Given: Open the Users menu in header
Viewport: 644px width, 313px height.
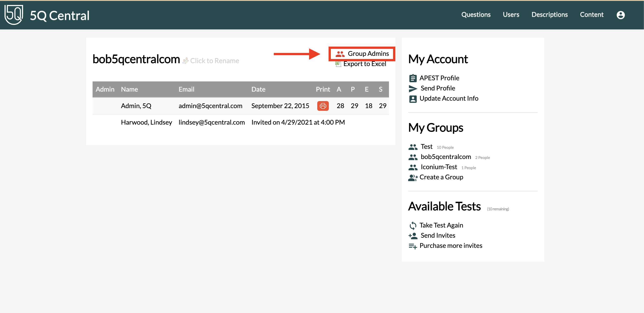Looking at the screenshot, I should click(511, 14).
